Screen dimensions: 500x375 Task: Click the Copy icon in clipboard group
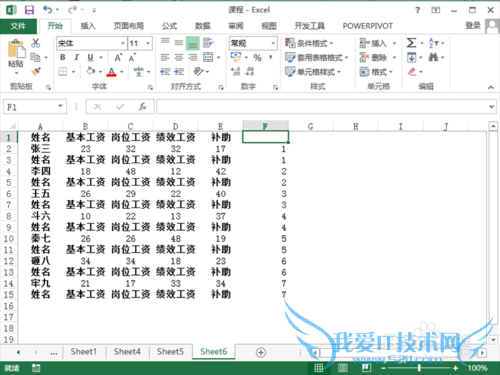point(35,57)
